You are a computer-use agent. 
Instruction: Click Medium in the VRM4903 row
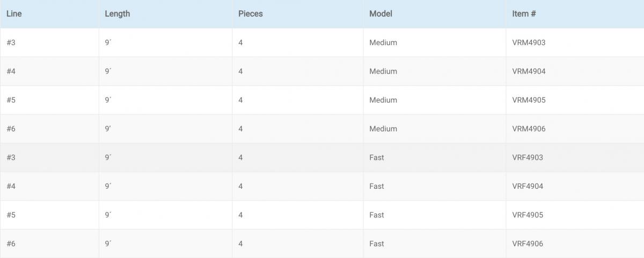tap(383, 42)
